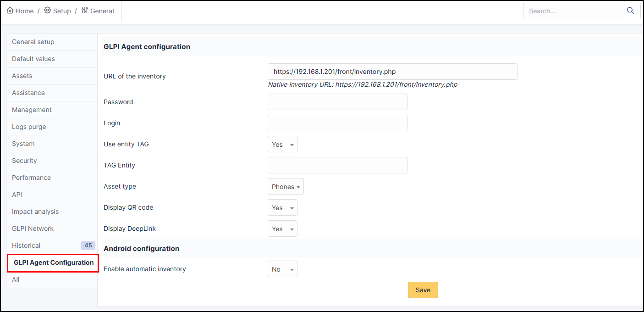Click into the TAG Entity field

(337, 165)
